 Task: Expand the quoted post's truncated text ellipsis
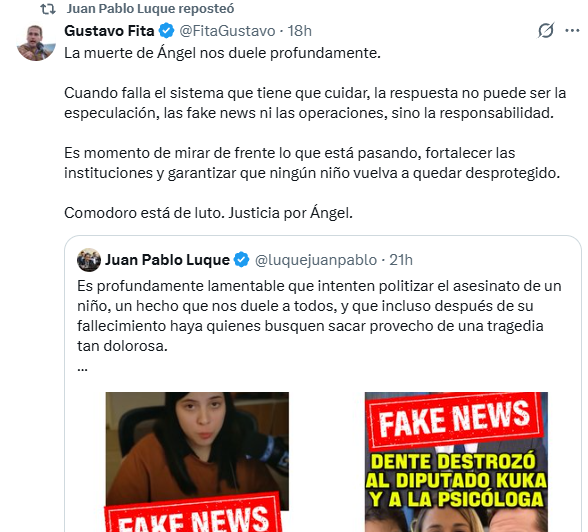(x=82, y=369)
